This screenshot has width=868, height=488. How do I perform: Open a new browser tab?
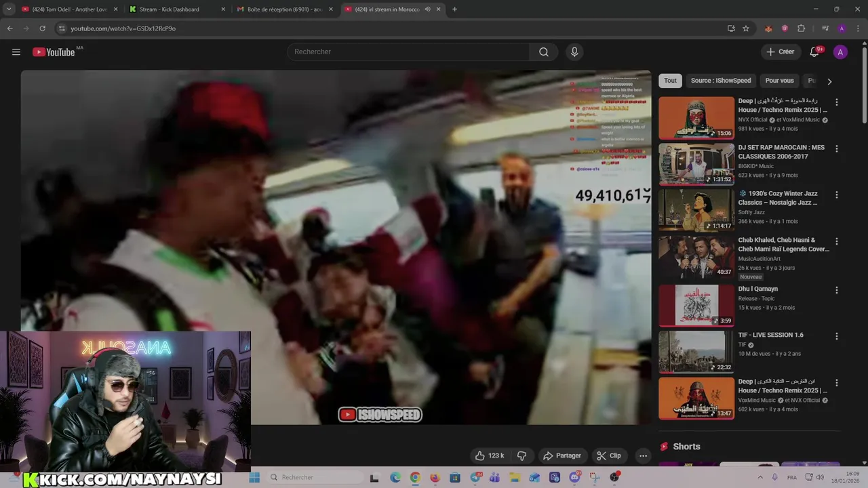click(454, 9)
